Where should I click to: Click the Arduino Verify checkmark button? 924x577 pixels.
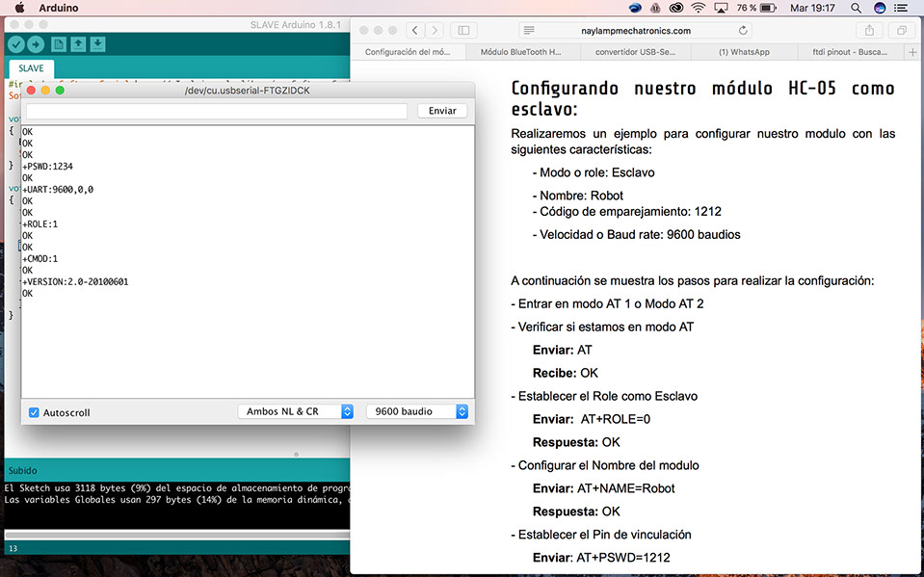pyautogui.click(x=16, y=44)
